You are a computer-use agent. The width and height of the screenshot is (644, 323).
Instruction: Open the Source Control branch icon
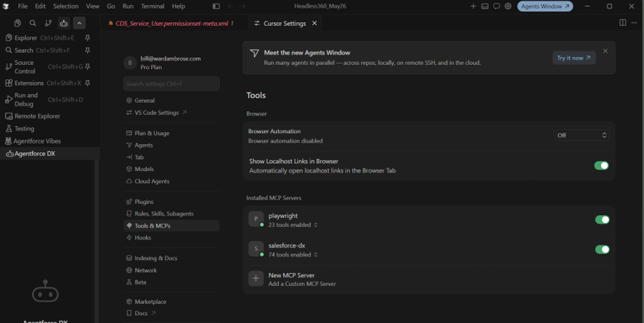pos(48,24)
